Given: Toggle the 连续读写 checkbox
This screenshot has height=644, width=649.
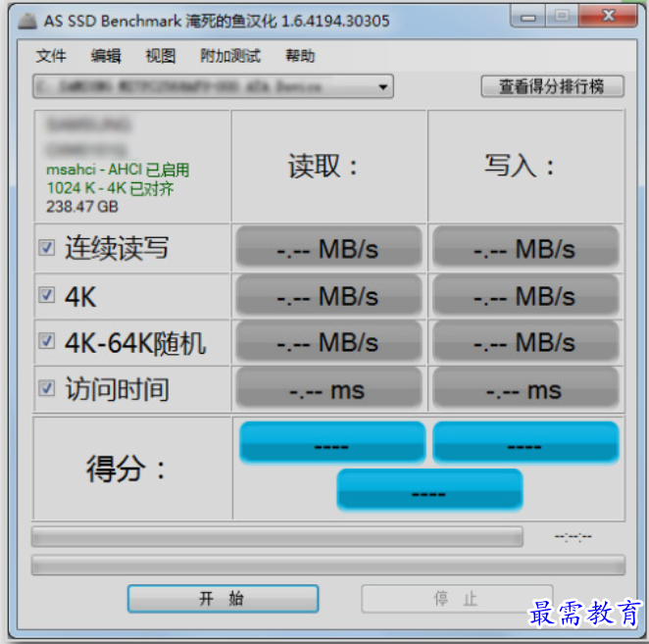Looking at the screenshot, I should click(46, 248).
